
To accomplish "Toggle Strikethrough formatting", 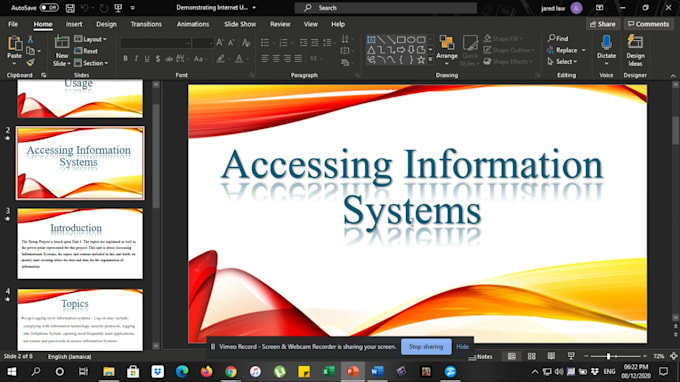I will click(169, 59).
